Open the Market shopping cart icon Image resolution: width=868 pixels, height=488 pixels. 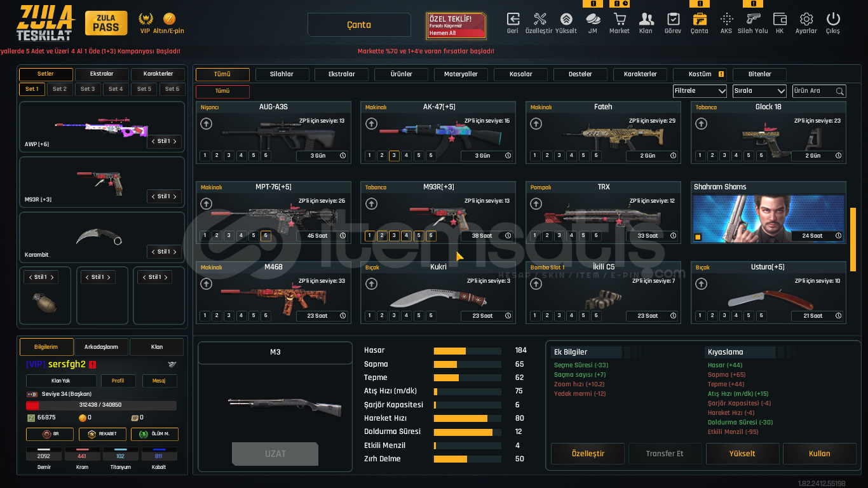point(619,20)
